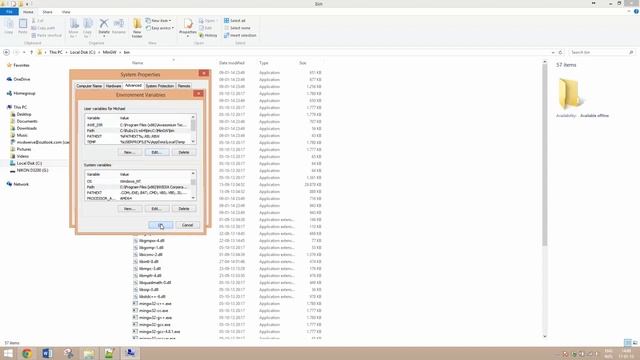Click New under system variables
The image size is (640, 360).
(130, 209)
